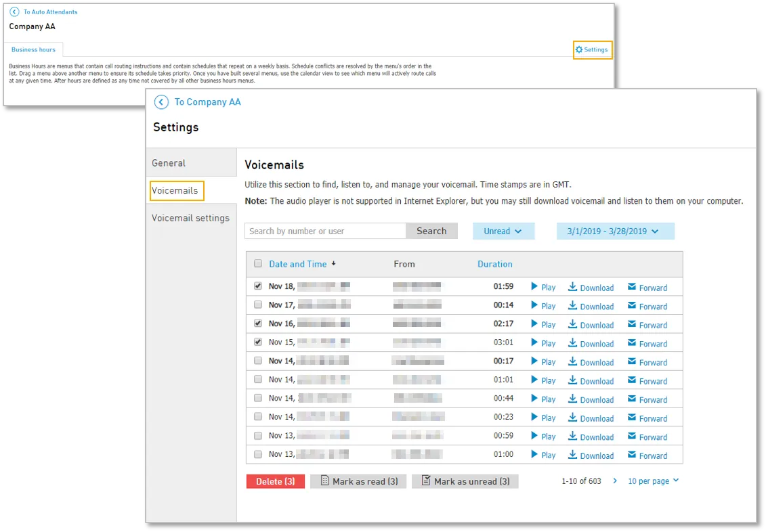Image resolution: width=766 pixels, height=532 pixels.
Task: Click the back arrow beside To Company AA
Action: click(161, 102)
